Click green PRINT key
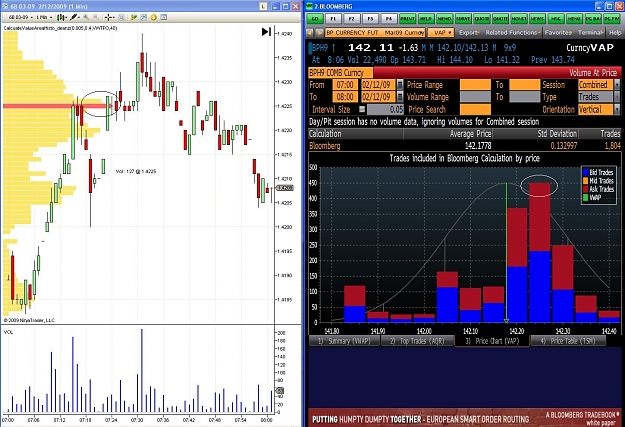 click(x=407, y=18)
